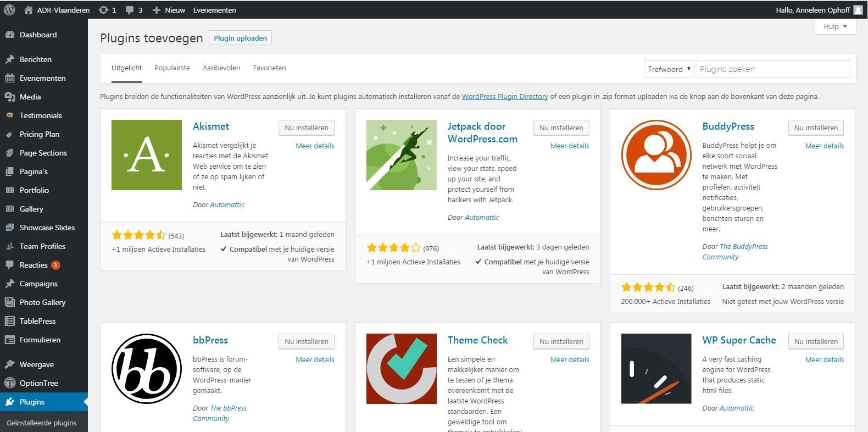
Task: Open The BuddyPress Community author link
Action: point(735,252)
